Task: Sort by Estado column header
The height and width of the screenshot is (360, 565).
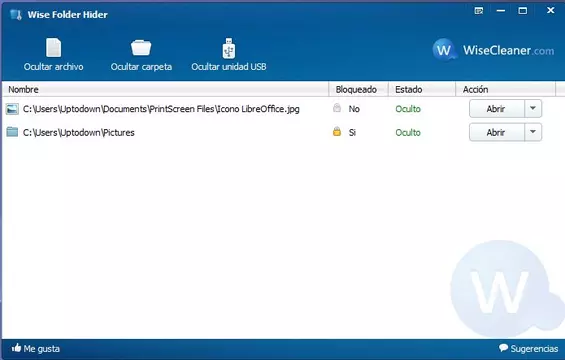Action: 422,89
